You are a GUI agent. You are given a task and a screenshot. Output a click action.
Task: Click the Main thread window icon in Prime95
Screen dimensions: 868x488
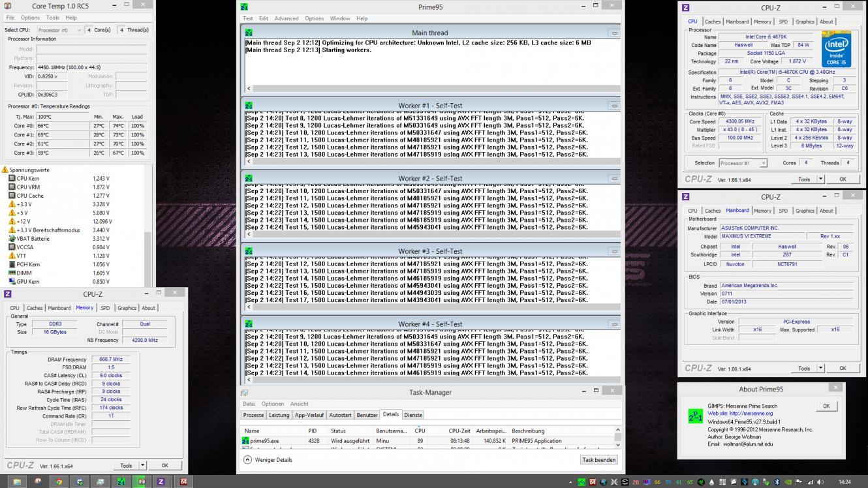point(249,33)
